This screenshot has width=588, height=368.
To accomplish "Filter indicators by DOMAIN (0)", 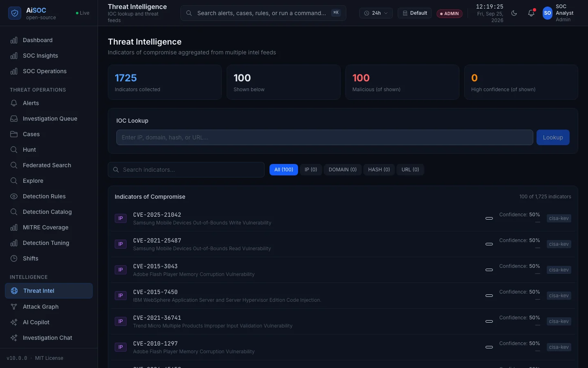I will click(x=343, y=170).
